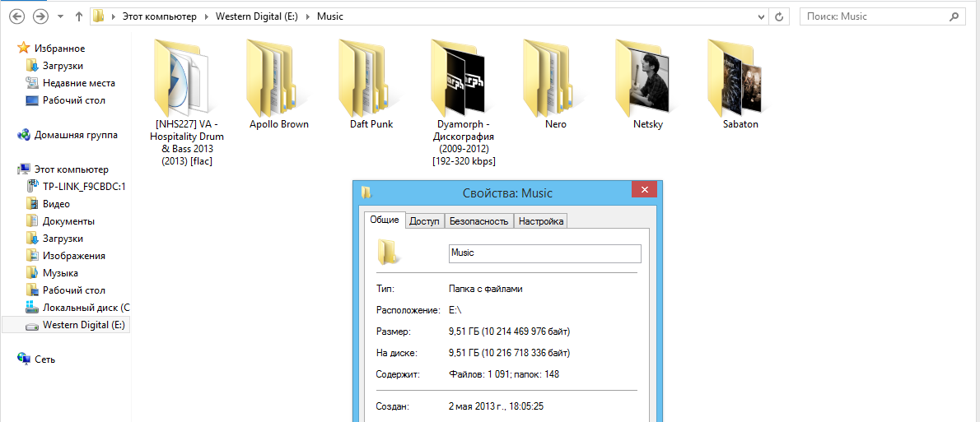Click the folder name field containing 'Music'
The image size is (980, 422).
coord(545,253)
